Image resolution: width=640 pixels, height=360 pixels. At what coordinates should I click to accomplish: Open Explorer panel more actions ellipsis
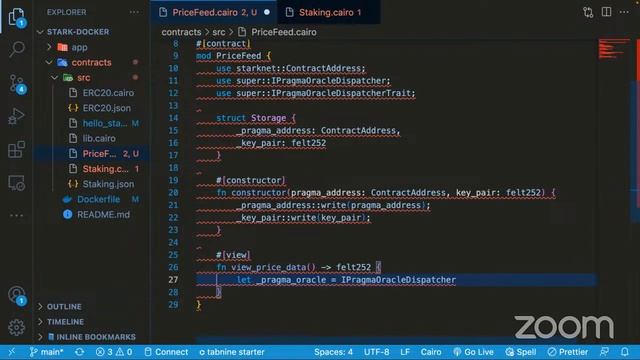pyautogui.click(x=134, y=12)
